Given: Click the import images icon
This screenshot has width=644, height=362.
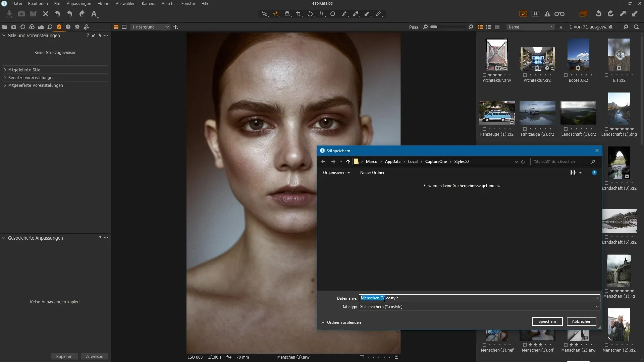Looking at the screenshot, I should 9,14.
